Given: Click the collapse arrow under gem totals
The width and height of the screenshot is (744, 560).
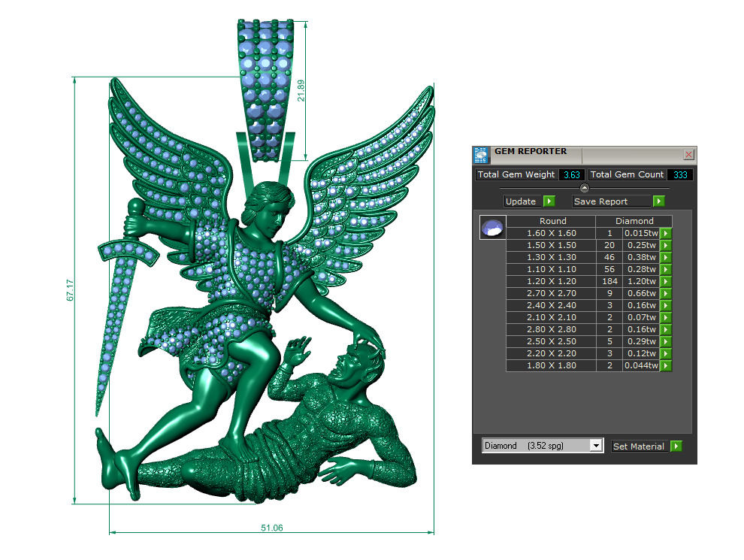Looking at the screenshot, I should pos(585,188).
